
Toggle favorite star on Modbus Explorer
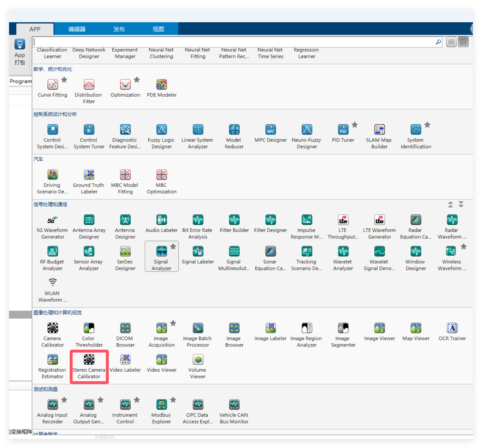(x=173, y=400)
